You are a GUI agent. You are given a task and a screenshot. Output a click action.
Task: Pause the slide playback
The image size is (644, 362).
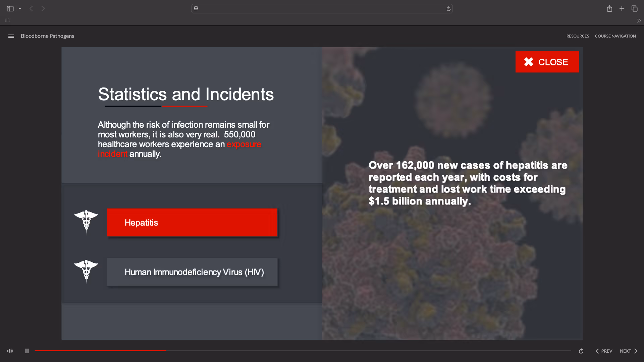coord(27,351)
